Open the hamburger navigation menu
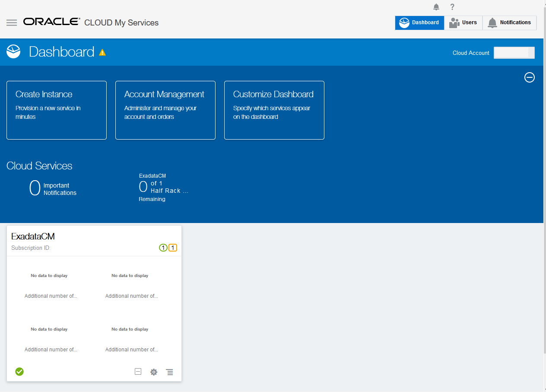Image resolution: width=546 pixels, height=392 pixels. click(x=12, y=22)
